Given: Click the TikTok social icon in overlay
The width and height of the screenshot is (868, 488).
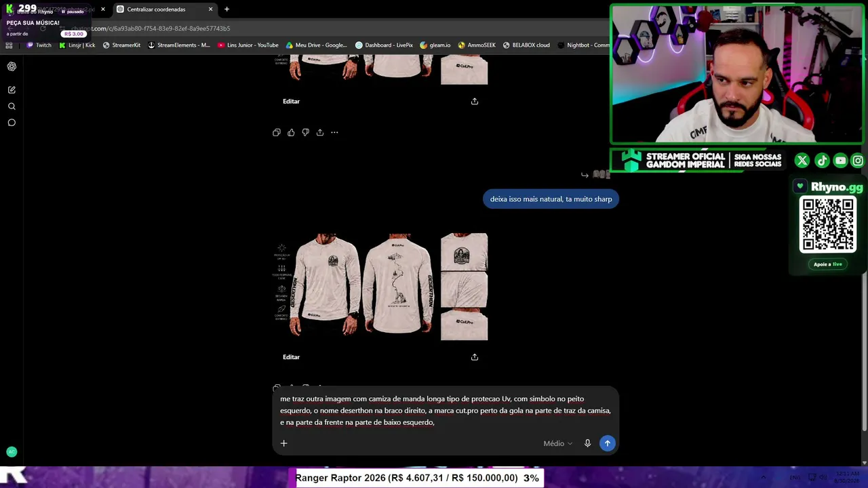Looking at the screenshot, I should point(821,161).
